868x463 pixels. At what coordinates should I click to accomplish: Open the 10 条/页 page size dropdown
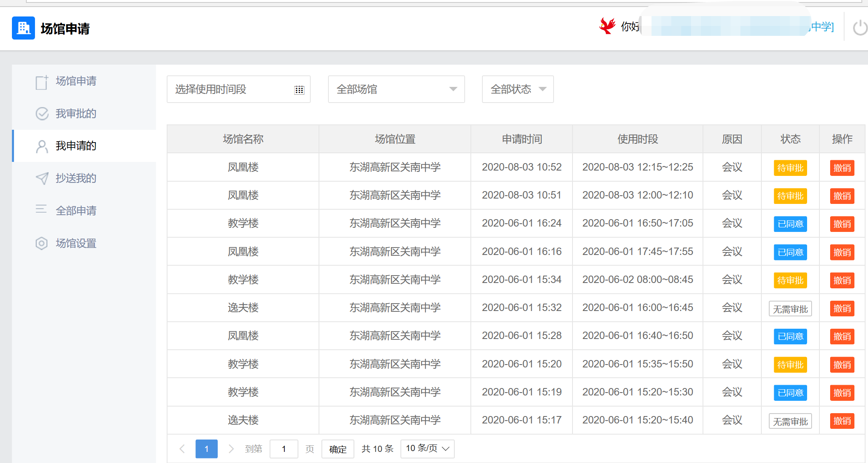pos(427,449)
